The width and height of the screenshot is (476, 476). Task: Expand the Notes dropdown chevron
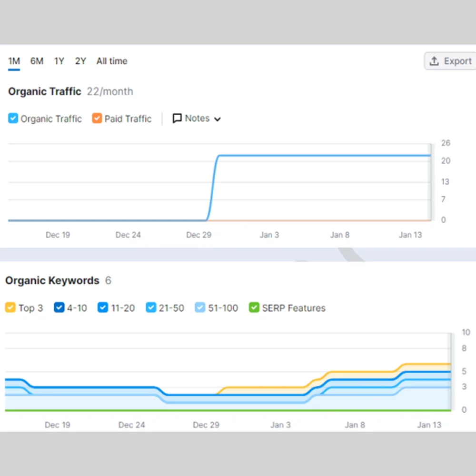coord(218,119)
